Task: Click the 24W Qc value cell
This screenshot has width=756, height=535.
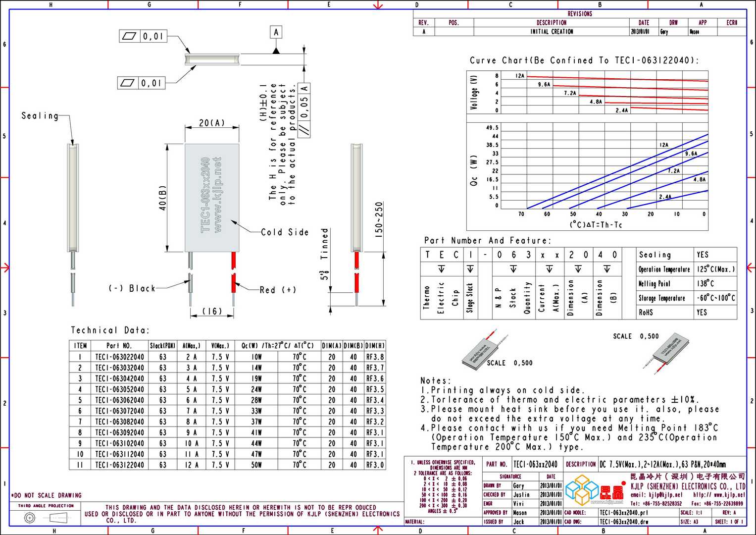Action: coord(256,389)
